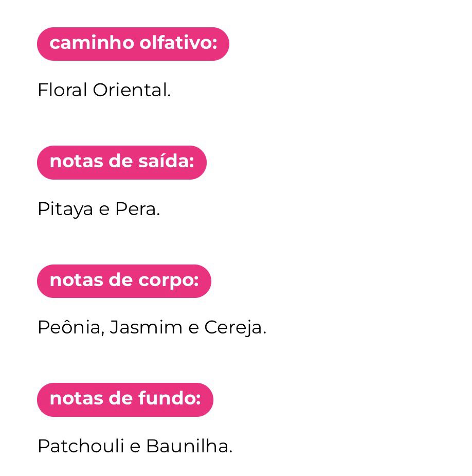Click the "e" between Patchouli and Baunilha
The height and width of the screenshot is (476, 472).
pos(135,447)
